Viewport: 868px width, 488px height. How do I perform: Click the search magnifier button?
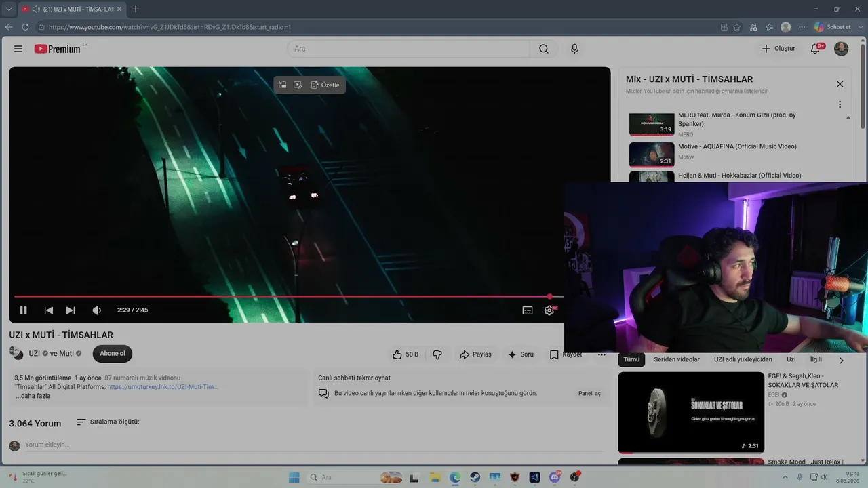point(544,49)
